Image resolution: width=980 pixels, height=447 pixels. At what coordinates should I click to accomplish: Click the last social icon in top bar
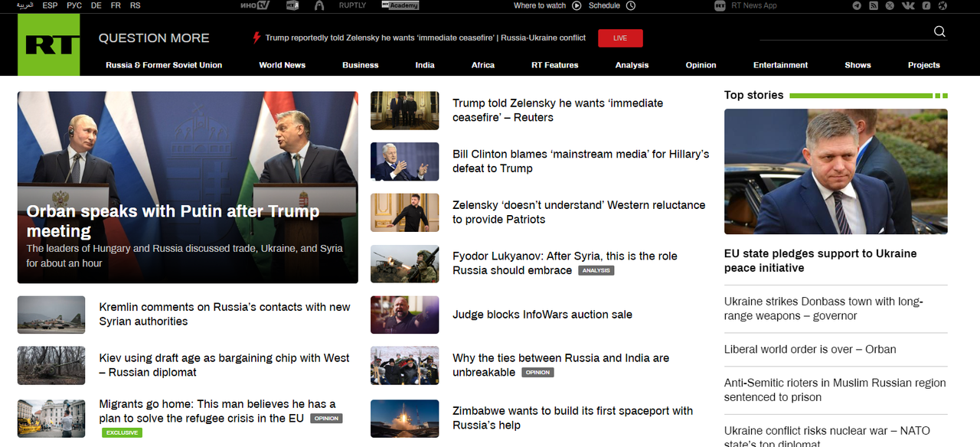[x=943, y=5]
